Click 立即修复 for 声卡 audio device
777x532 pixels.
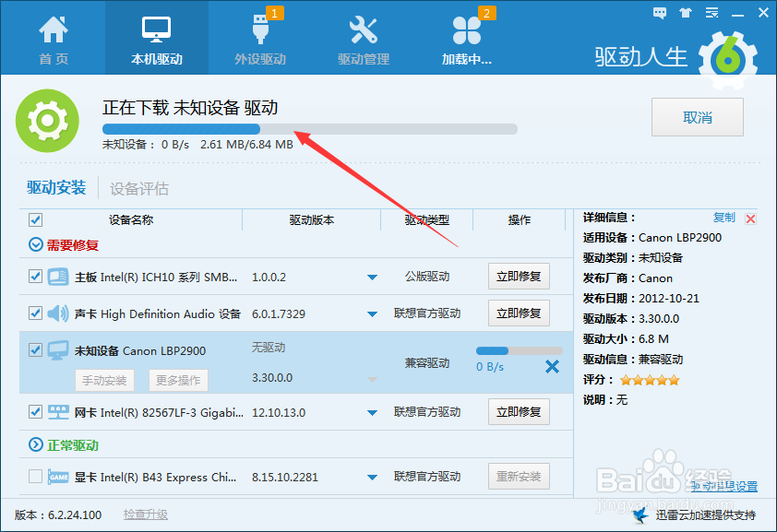[519, 313]
